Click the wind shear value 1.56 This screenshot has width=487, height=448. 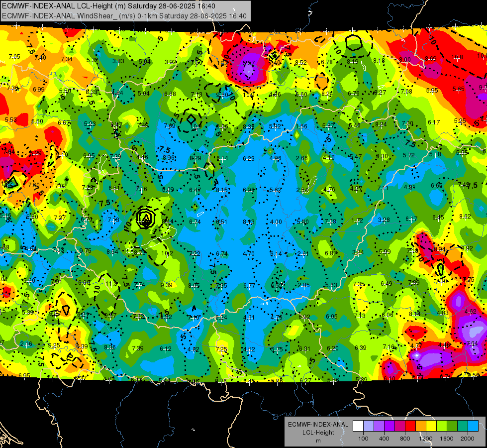(301, 126)
